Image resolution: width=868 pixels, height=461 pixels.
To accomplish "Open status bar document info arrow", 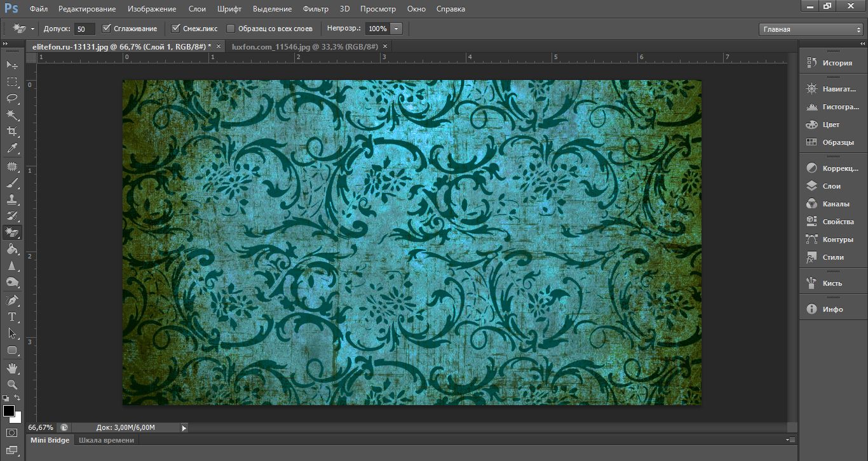I will (184, 428).
